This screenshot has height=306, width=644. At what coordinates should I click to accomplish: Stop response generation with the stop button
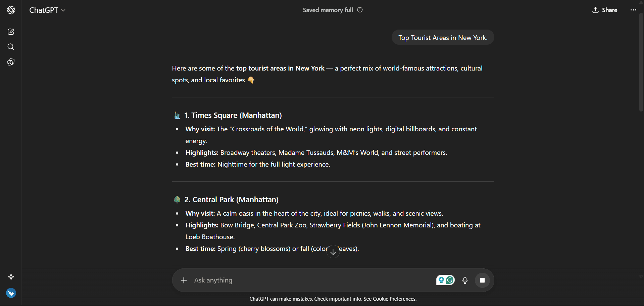tap(482, 280)
